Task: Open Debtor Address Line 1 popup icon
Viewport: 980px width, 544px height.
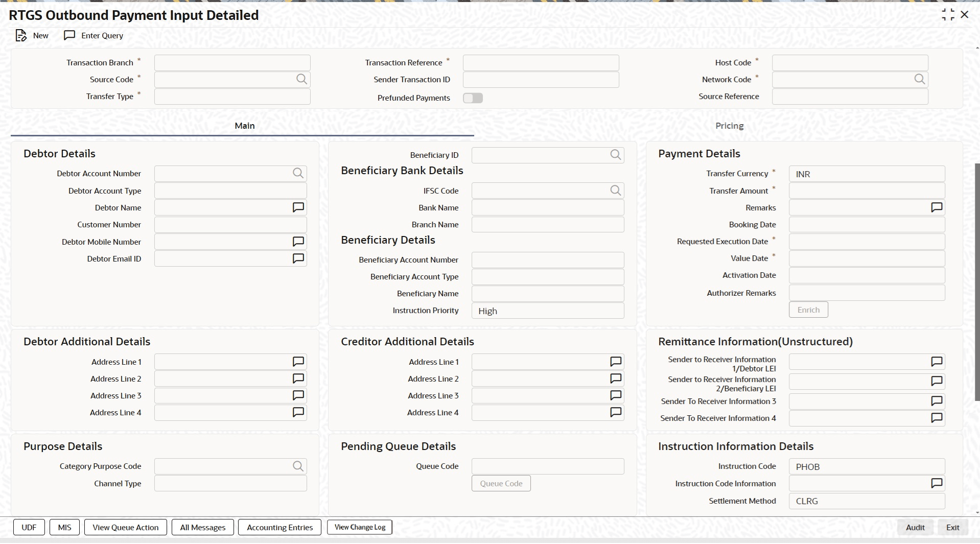Action: 298,362
